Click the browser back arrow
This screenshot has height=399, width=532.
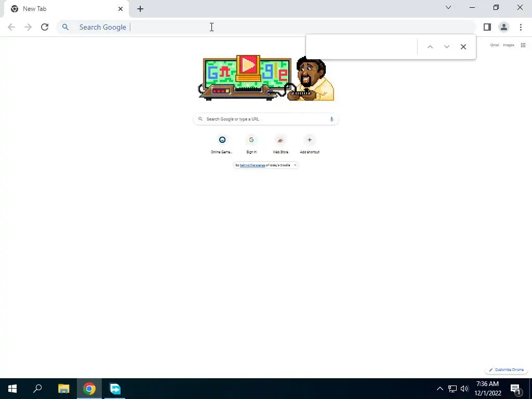(x=11, y=27)
